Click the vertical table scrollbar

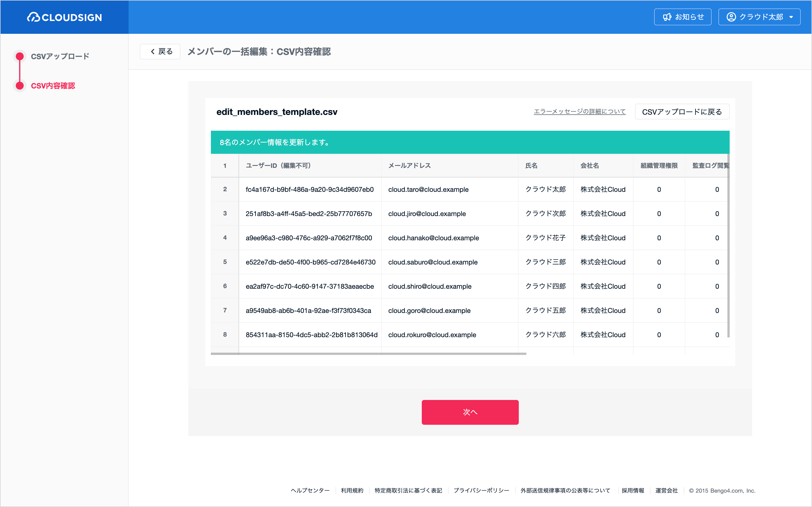click(729, 246)
